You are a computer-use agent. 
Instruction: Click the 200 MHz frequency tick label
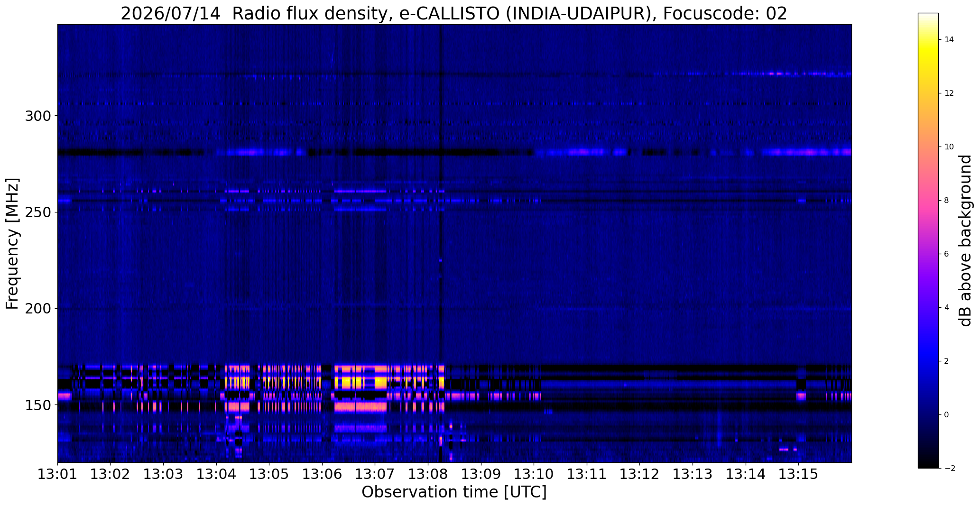pos(37,308)
